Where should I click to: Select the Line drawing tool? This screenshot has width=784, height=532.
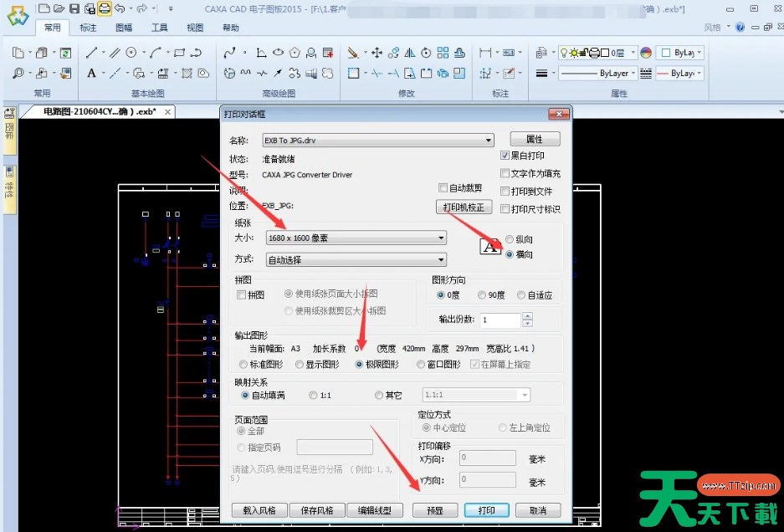point(91,53)
